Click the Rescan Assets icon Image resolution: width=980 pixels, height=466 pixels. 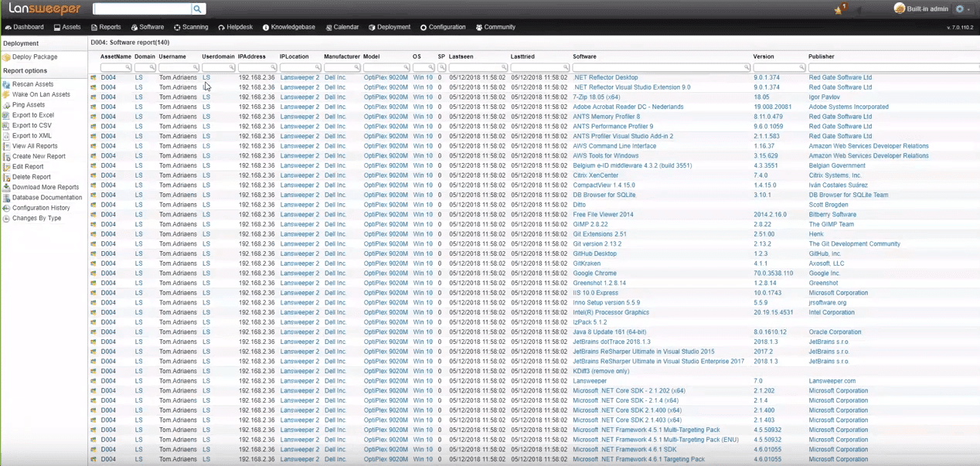[x=6, y=84]
